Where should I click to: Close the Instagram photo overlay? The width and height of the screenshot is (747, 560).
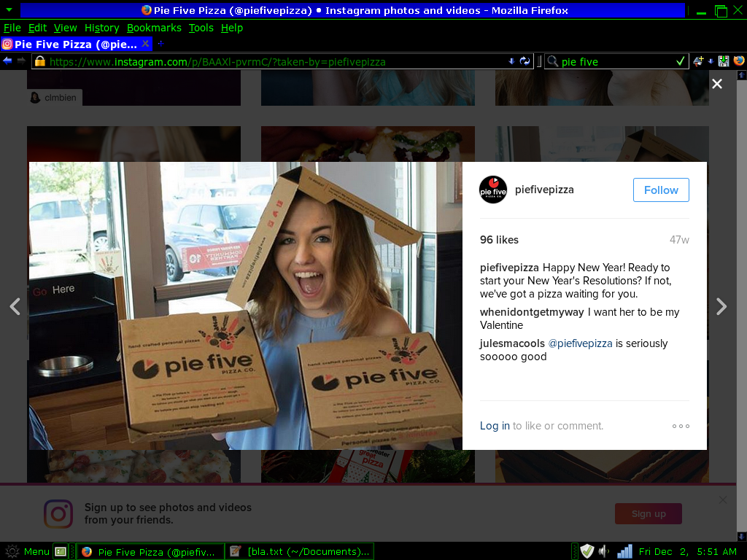716,84
